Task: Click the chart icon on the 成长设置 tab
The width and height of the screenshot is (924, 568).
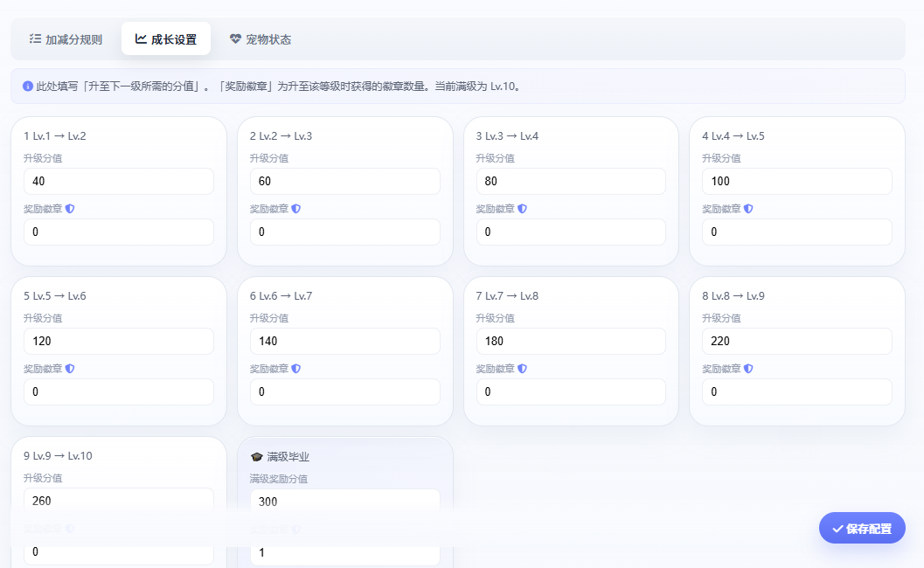Action: 141,39
